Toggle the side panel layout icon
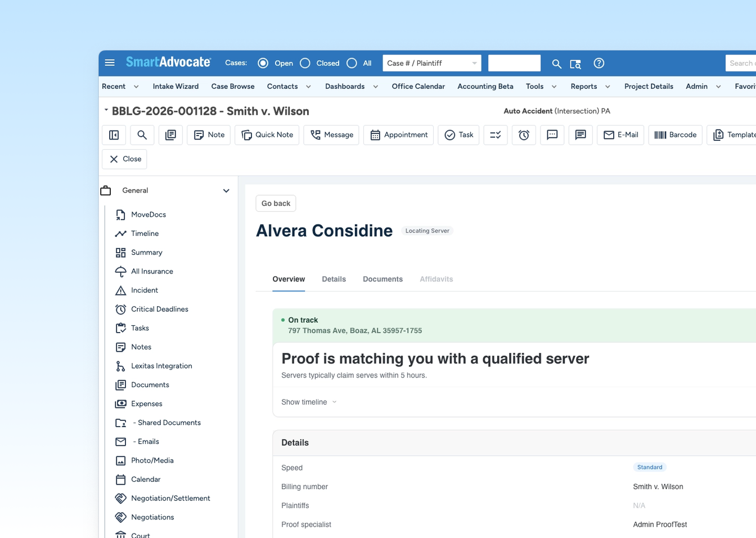756x538 pixels. [x=114, y=135]
